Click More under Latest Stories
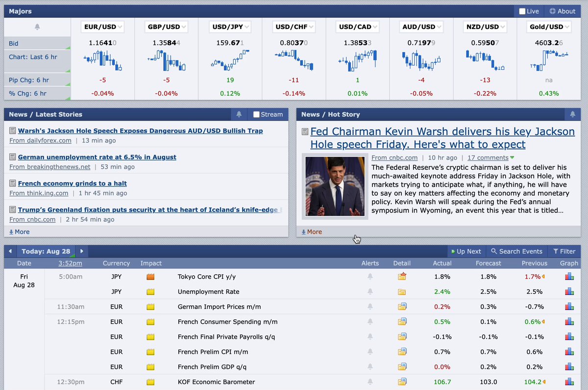The image size is (588, 390). coord(20,232)
